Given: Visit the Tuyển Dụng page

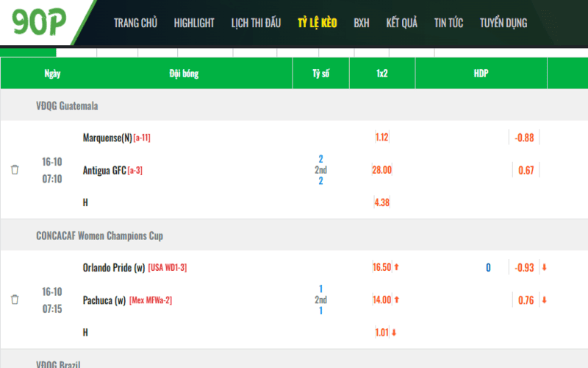Looking at the screenshot, I should 503,23.
